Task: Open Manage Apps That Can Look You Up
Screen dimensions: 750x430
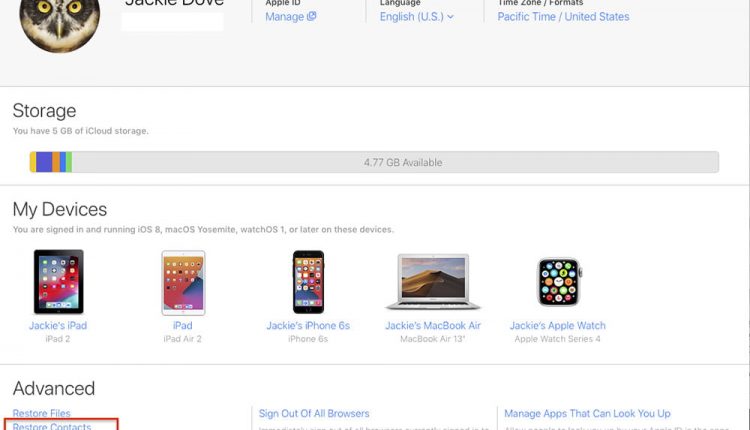Action: coord(587,413)
